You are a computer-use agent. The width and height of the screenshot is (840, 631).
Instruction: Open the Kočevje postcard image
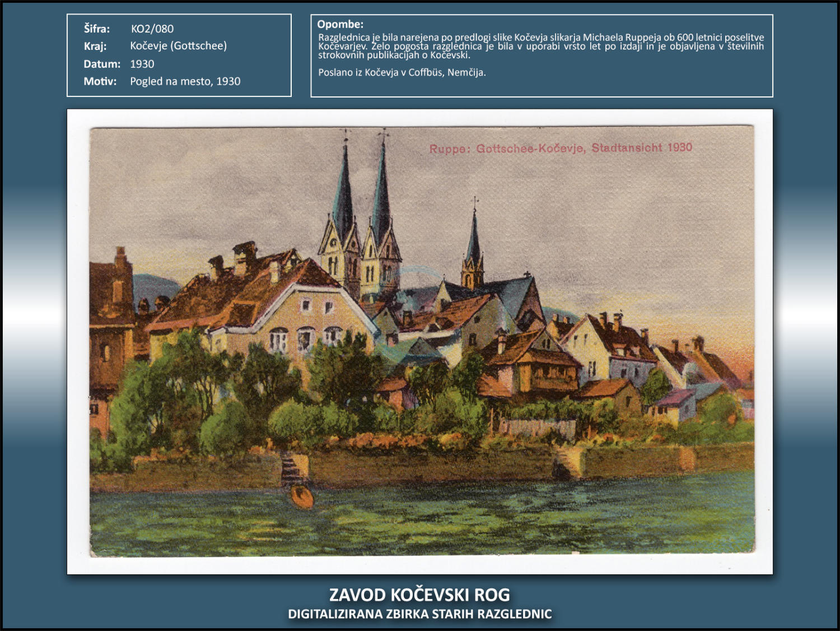click(x=420, y=342)
